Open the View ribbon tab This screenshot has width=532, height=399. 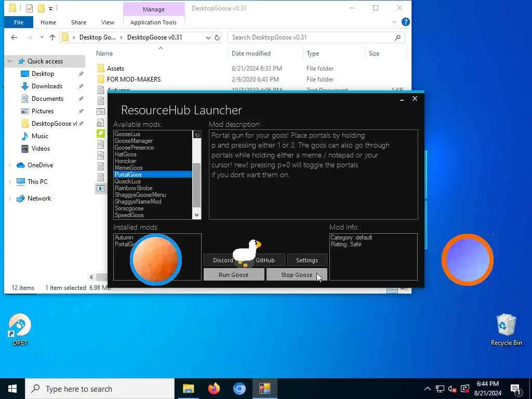(x=108, y=22)
